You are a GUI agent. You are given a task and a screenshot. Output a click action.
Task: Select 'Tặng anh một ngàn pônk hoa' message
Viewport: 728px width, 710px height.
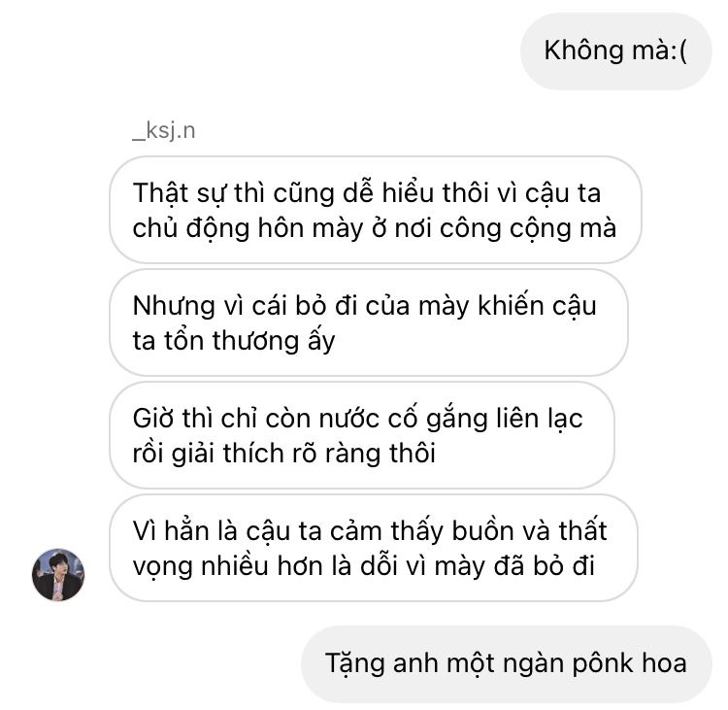507,663
